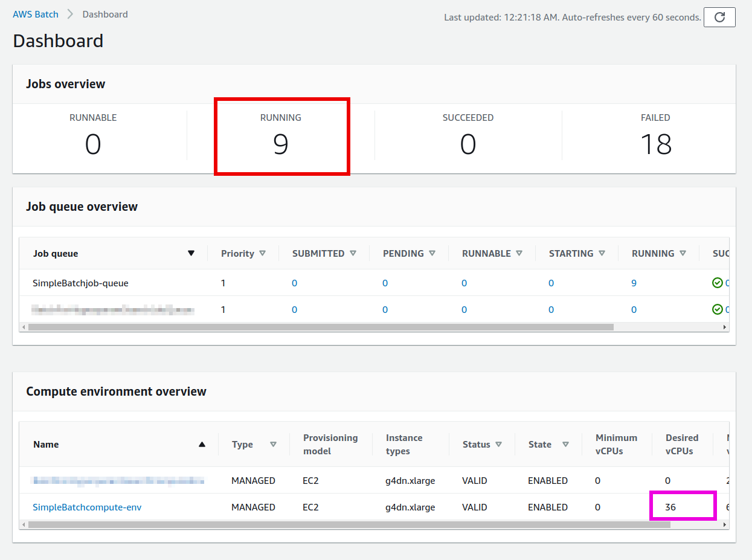This screenshot has width=752, height=560.
Task: Sort job queues by Priority column
Action: 262,254
